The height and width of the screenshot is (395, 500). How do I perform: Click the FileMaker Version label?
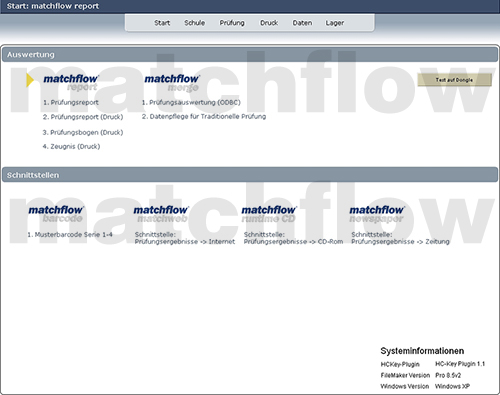click(x=405, y=375)
